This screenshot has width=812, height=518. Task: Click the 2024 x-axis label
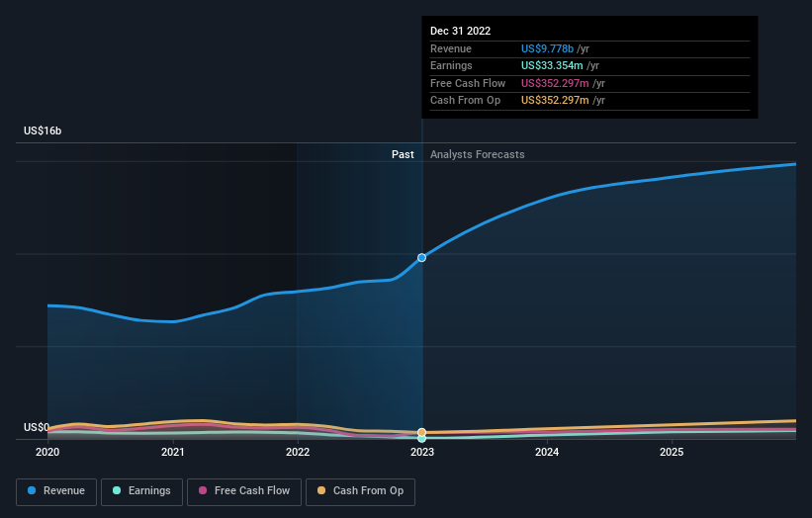547,452
